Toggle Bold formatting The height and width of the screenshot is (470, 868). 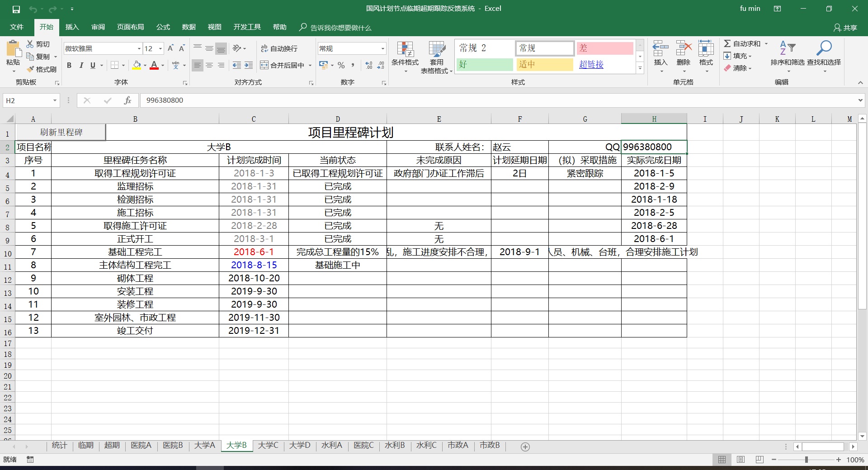(x=69, y=65)
